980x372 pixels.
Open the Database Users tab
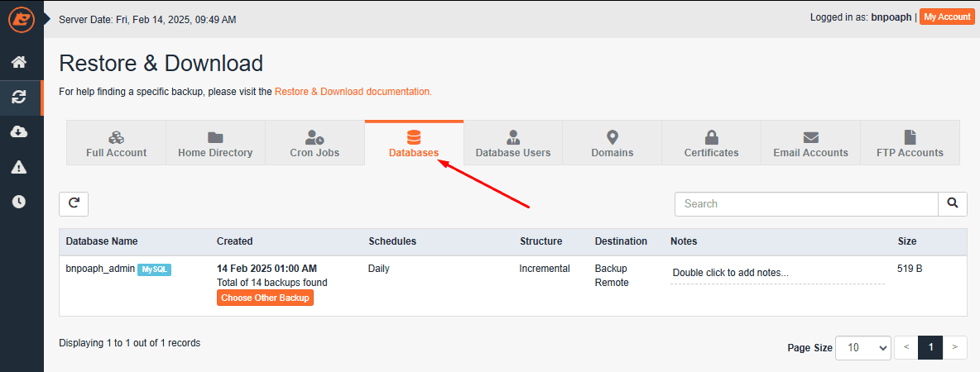pyautogui.click(x=513, y=143)
